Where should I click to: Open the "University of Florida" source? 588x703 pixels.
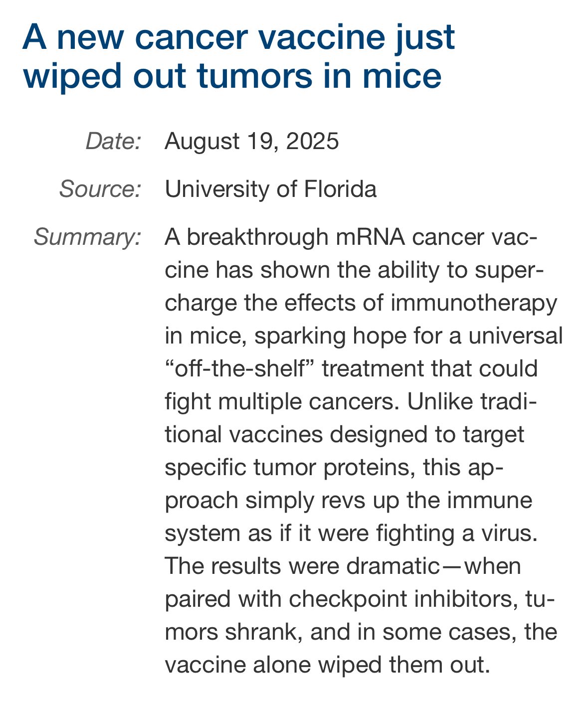point(270,189)
